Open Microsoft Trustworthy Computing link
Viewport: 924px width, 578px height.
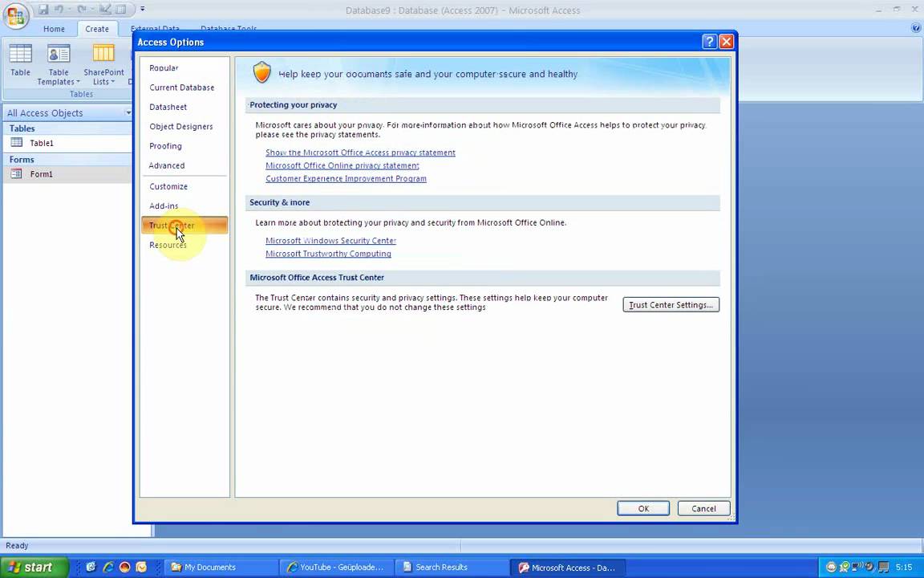pyautogui.click(x=328, y=254)
